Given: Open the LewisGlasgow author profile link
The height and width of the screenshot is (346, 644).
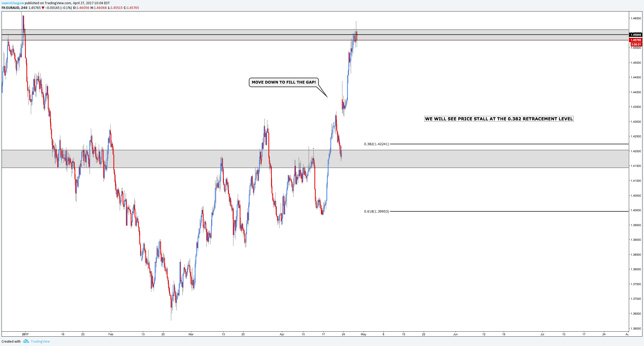Looking at the screenshot, I should tap(13, 3).
